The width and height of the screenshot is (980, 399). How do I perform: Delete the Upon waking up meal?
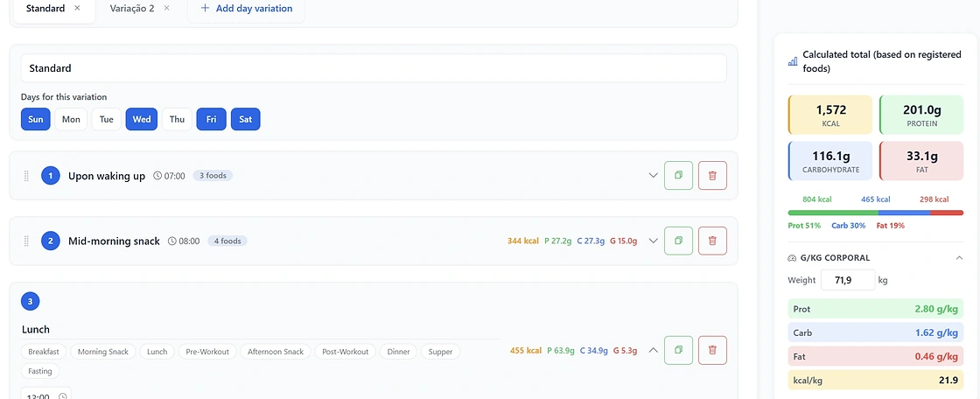point(712,175)
